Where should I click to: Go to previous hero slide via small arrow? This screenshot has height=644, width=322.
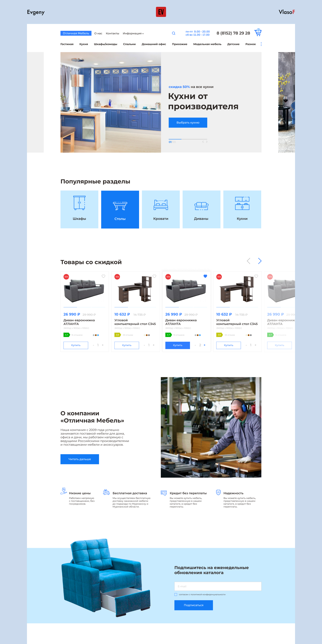(x=203, y=142)
